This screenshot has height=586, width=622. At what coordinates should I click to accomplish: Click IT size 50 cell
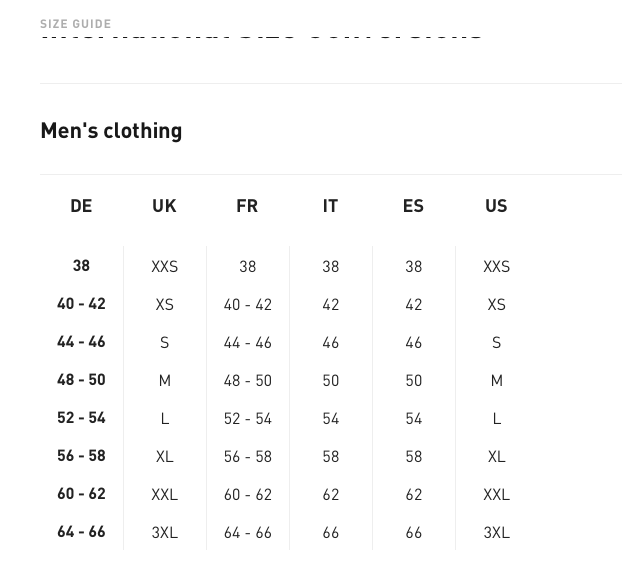330,381
